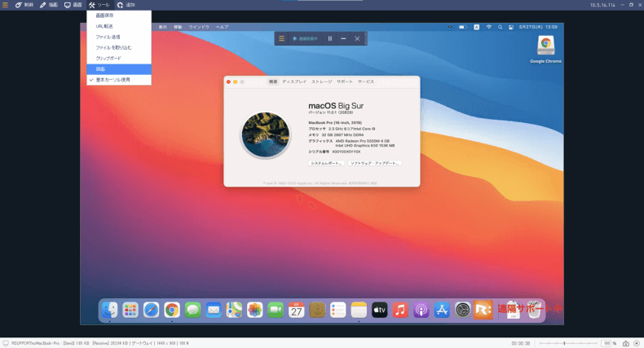Click the Big Sur wallpaper circle image
This screenshot has width=644, height=348.
[x=265, y=135]
